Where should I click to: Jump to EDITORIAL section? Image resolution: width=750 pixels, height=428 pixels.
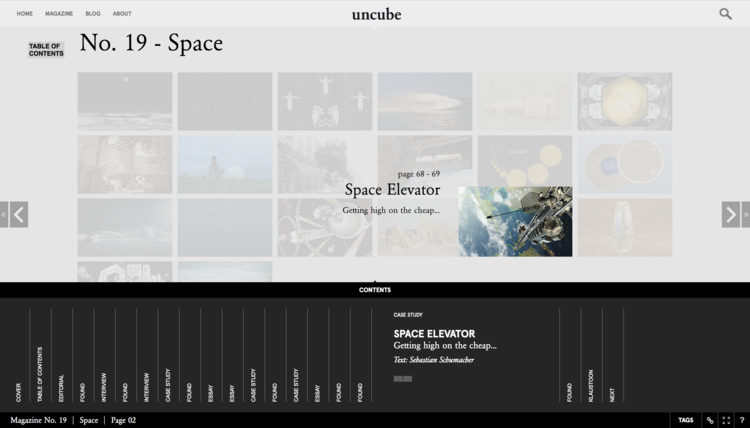(61, 388)
